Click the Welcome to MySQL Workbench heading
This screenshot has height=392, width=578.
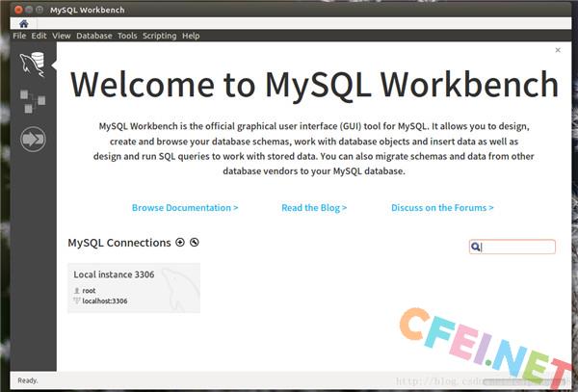click(314, 85)
